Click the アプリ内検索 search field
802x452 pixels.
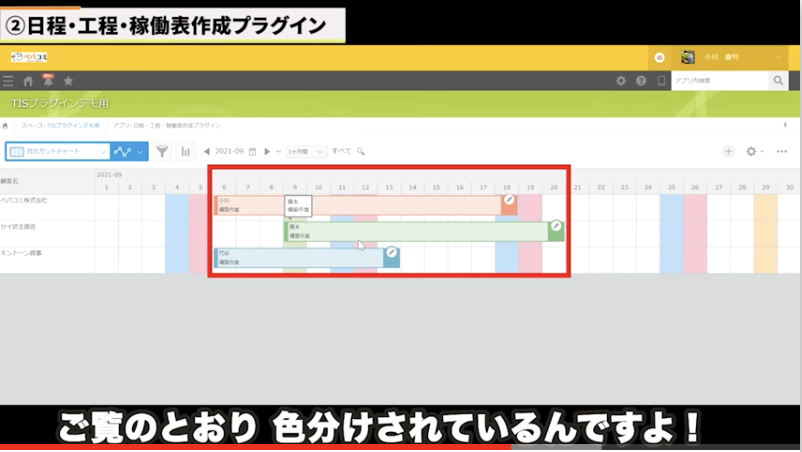coord(718,81)
